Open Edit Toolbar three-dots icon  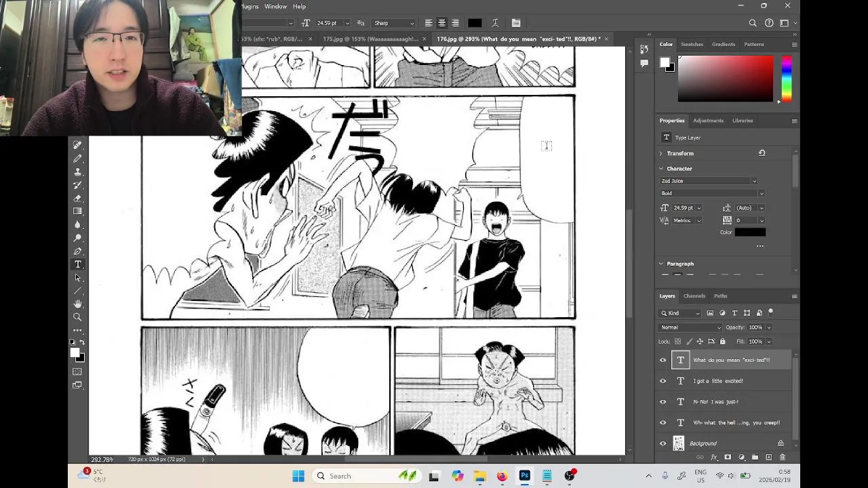(77, 330)
